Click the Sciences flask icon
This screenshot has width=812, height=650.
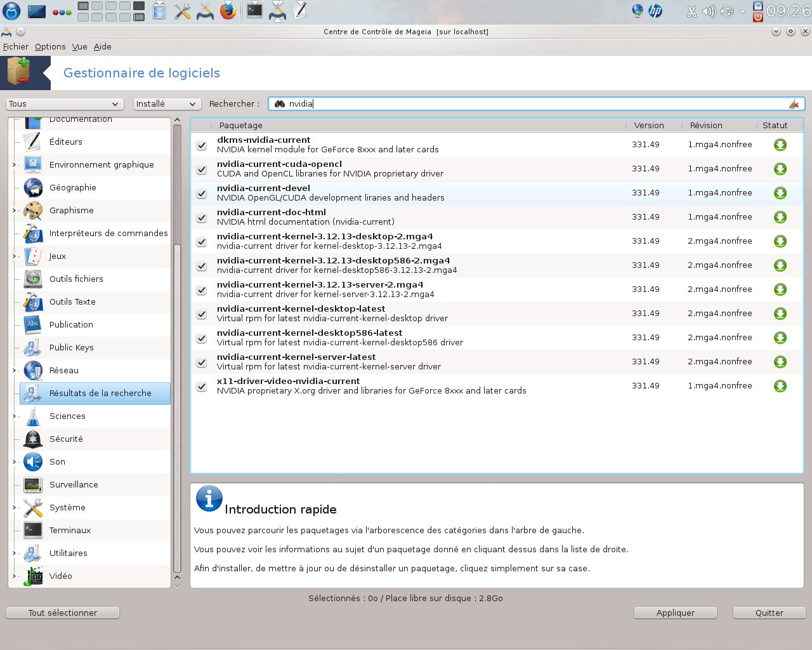point(33,416)
